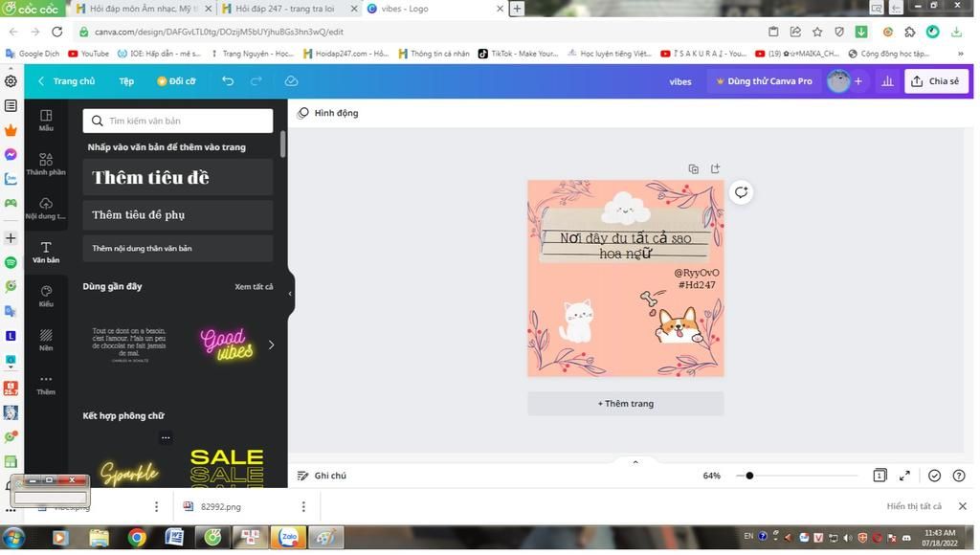The height and width of the screenshot is (555, 980).
Task: Open the Nền background panel
Action: point(46,340)
